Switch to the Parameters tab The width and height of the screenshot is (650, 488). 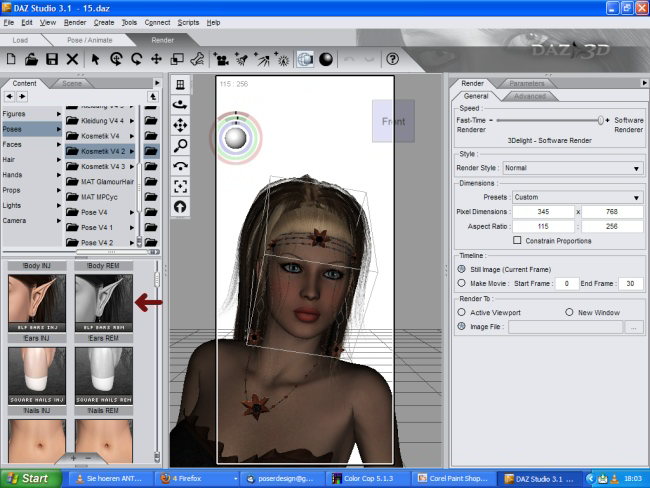pos(526,83)
